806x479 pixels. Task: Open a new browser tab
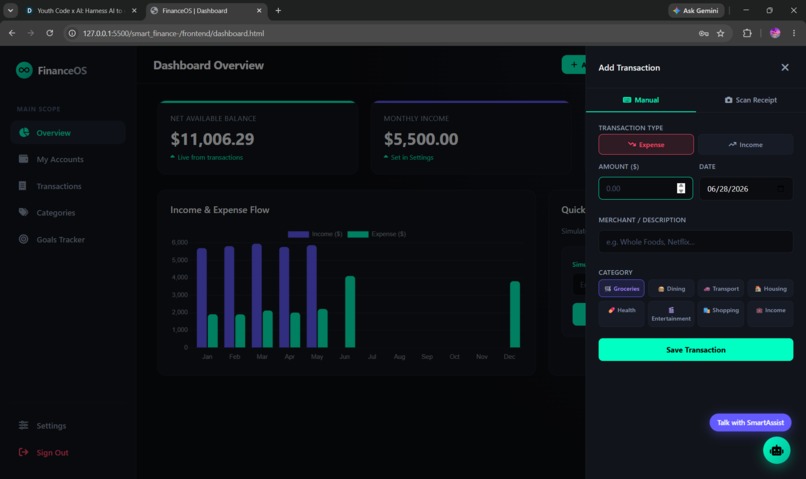278,10
